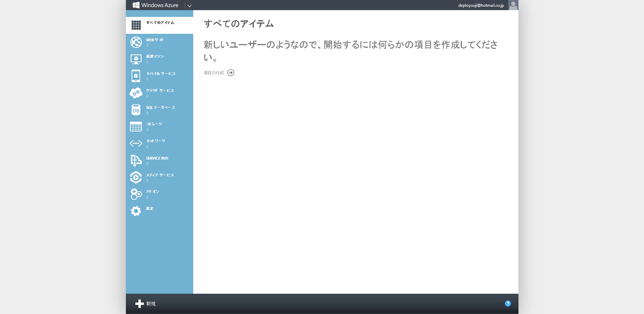Select the すべてのアイテム menu label

tap(160, 23)
